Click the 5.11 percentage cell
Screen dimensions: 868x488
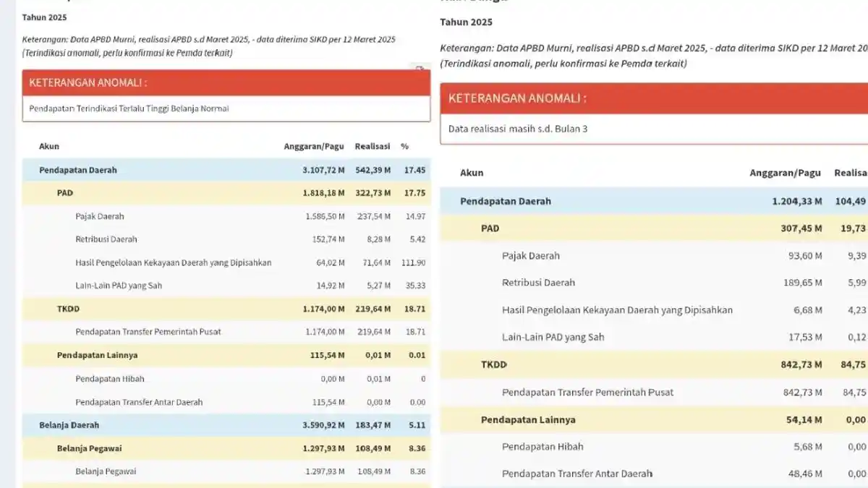coord(417,425)
